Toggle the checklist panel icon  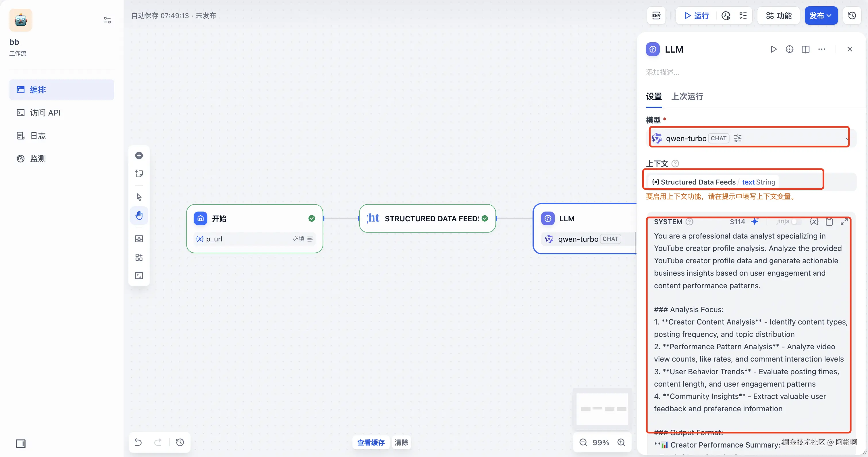pyautogui.click(x=743, y=16)
